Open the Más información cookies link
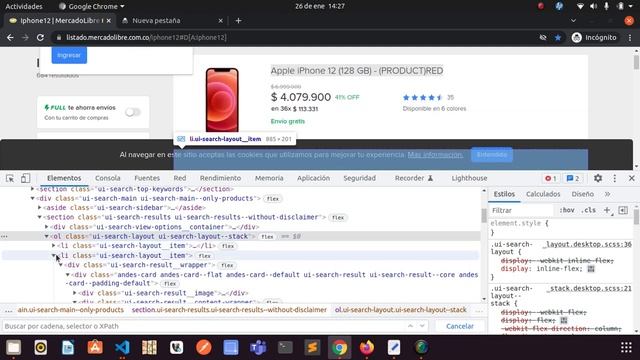The height and width of the screenshot is (360, 640). pos(435,155)
